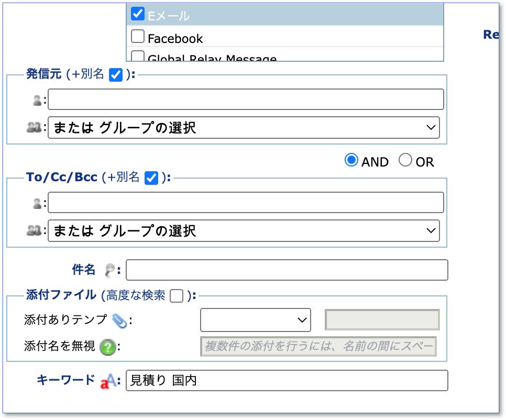Click the paperclip icon beside 添付ありテンプ

(119, 321)
